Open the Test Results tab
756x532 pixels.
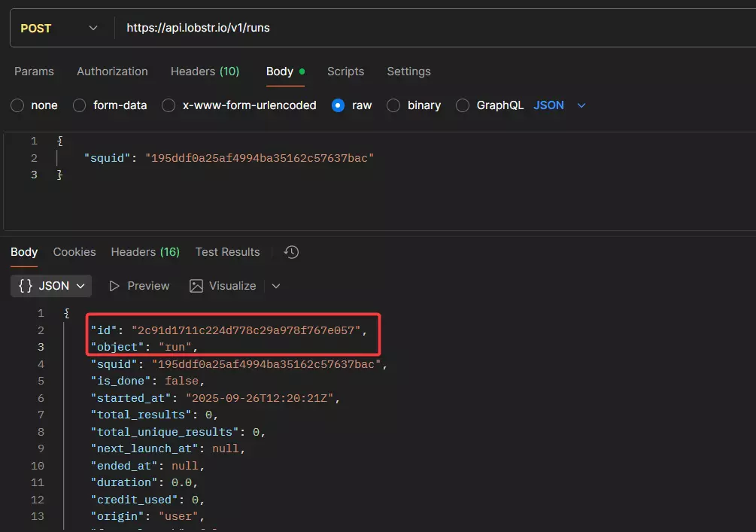(x=227, y=251)
